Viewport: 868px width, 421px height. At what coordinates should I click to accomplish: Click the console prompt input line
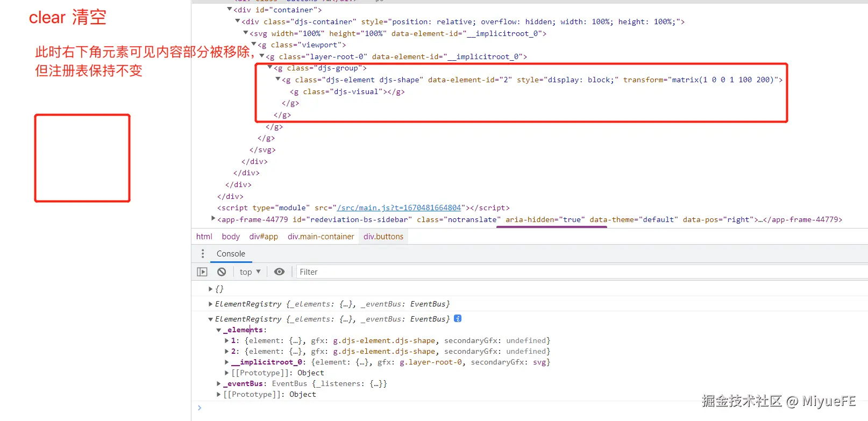pos(532,408)
